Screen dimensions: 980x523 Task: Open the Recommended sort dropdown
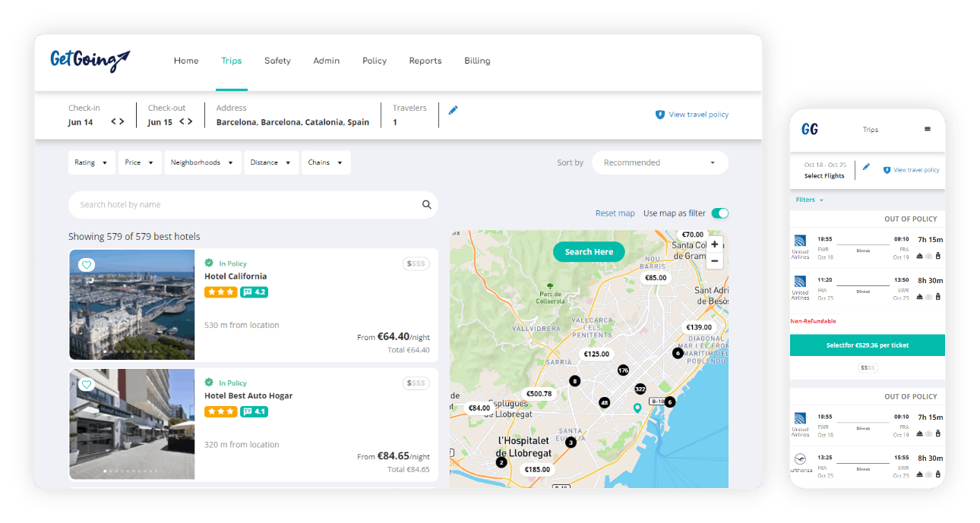(659, 162)
